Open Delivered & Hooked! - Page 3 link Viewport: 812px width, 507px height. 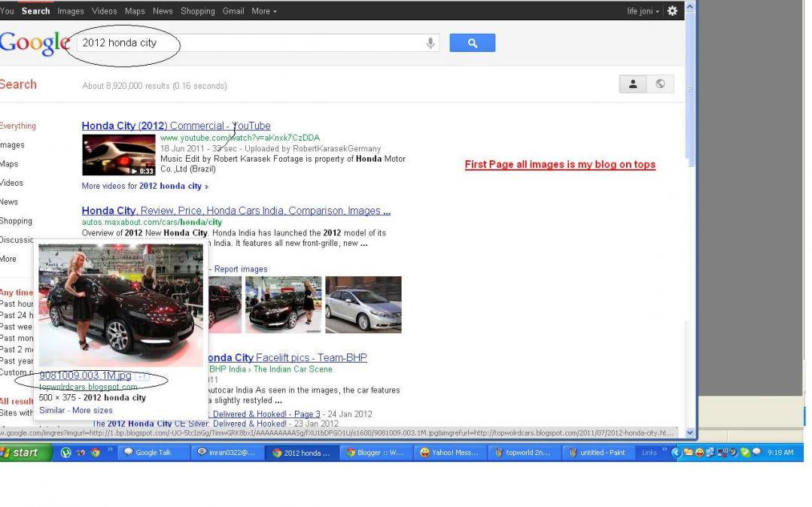pyautogui.click(x=266, y=414)
